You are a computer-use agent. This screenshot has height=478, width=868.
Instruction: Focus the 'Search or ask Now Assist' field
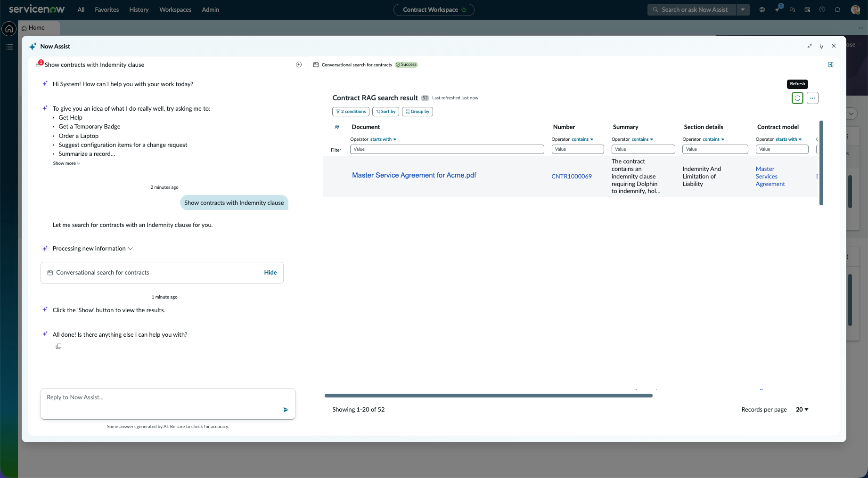pos(692,9)
